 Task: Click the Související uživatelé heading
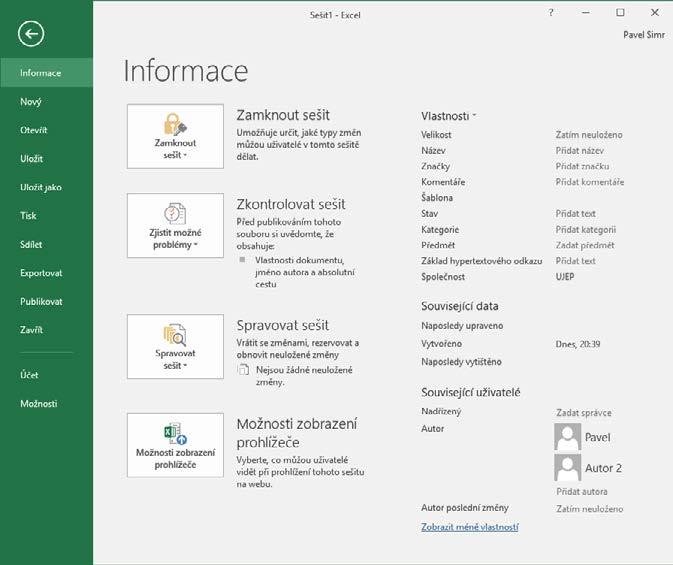click(x=470, y=392)
